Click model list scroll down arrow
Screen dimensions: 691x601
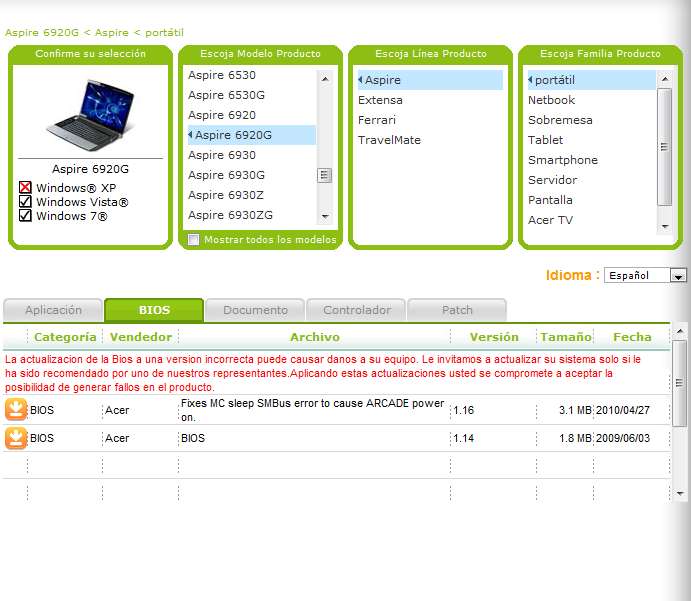(325, 216)
